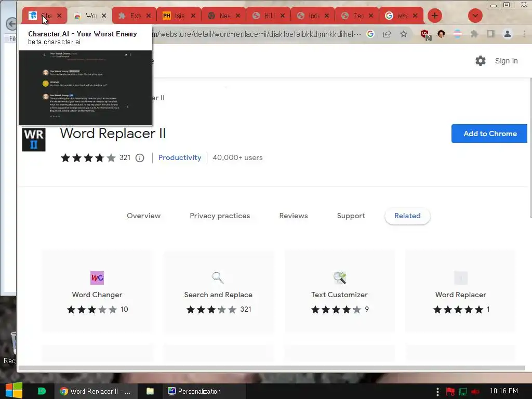Open the tab search dropdown arrow

[475, 16]
